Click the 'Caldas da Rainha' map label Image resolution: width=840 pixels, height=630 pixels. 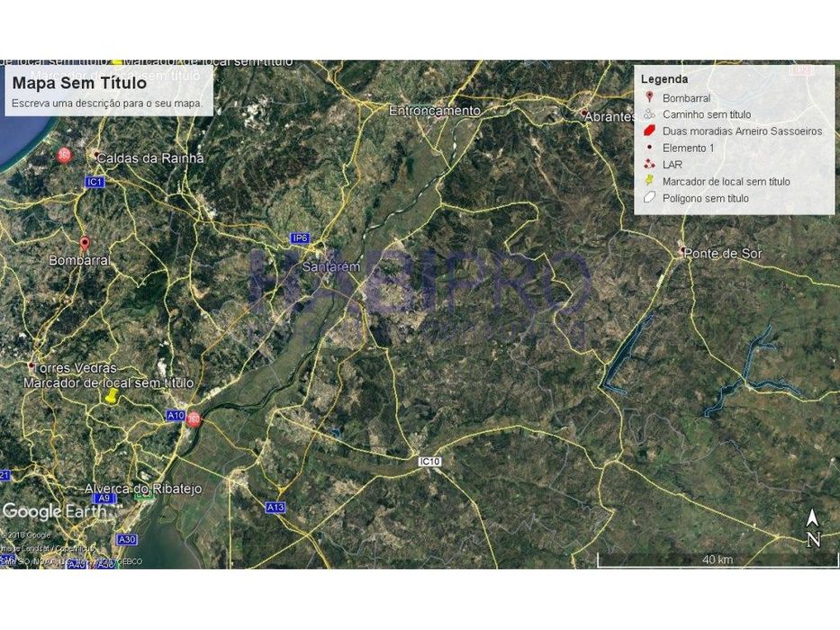[x=150, y=158]
